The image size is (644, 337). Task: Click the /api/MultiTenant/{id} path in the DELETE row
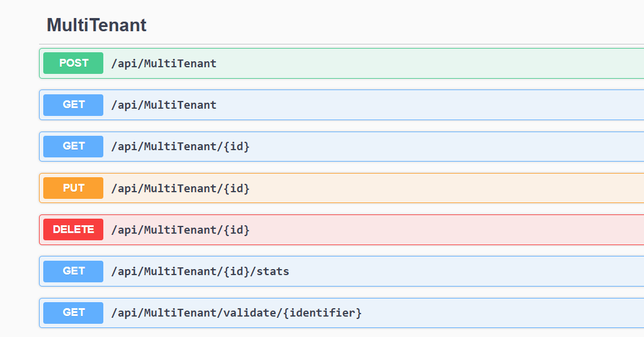coord(180,229)
